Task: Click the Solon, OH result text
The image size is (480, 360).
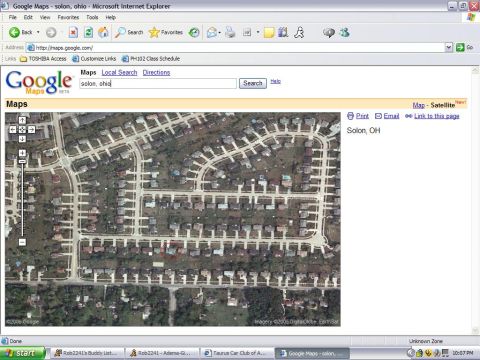Action: (x=363, y=130)
